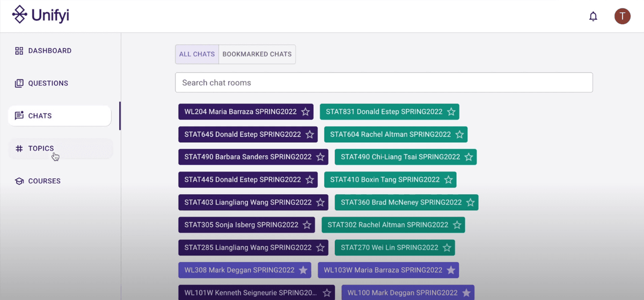The height and width of the screenshot is (300, 644).
Task: Open the STAT270 Wei Lin chat
Action: point(389,248)
